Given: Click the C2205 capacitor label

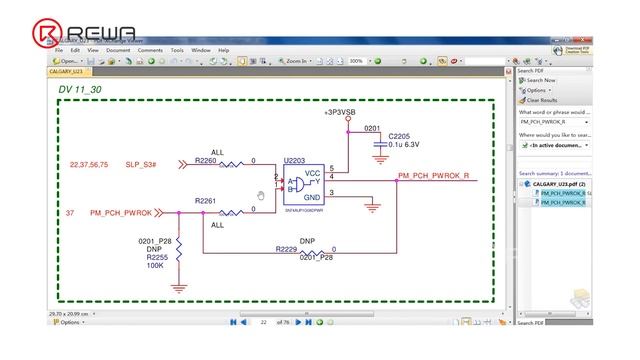Looking at the screenshot, I should [x=399, y=136].
